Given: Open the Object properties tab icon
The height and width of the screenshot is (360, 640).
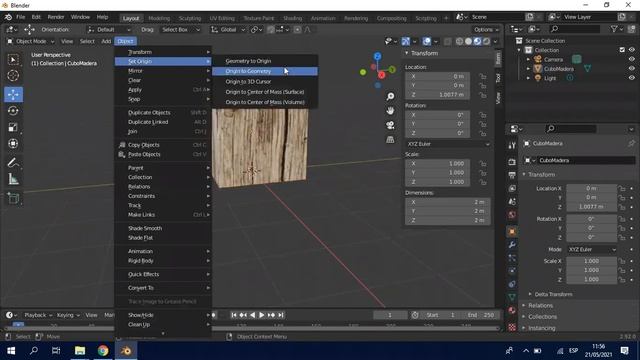Looking at the screenshot, I should coord(512,231).
